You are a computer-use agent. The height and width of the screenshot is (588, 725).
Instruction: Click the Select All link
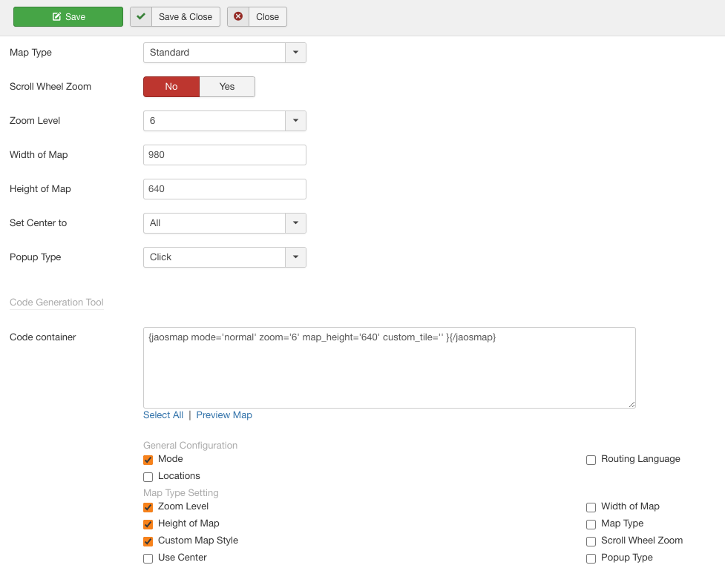tap(163, 415)
